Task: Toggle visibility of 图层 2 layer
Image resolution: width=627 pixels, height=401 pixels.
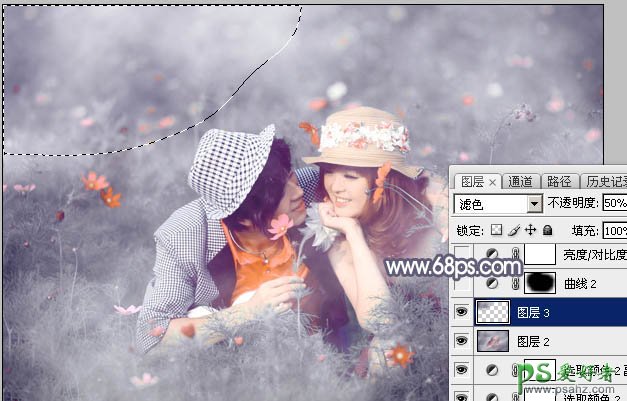Action: coord(461,342)
